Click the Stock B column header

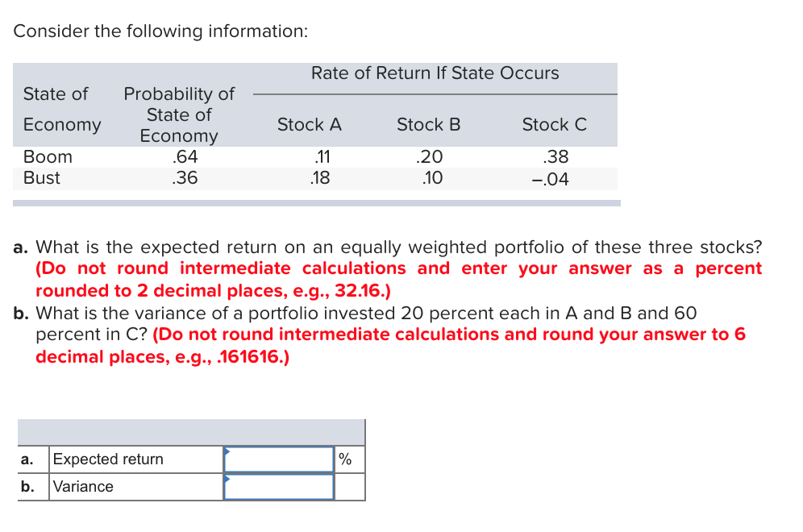pyautogui.click(x=428, y=124)
